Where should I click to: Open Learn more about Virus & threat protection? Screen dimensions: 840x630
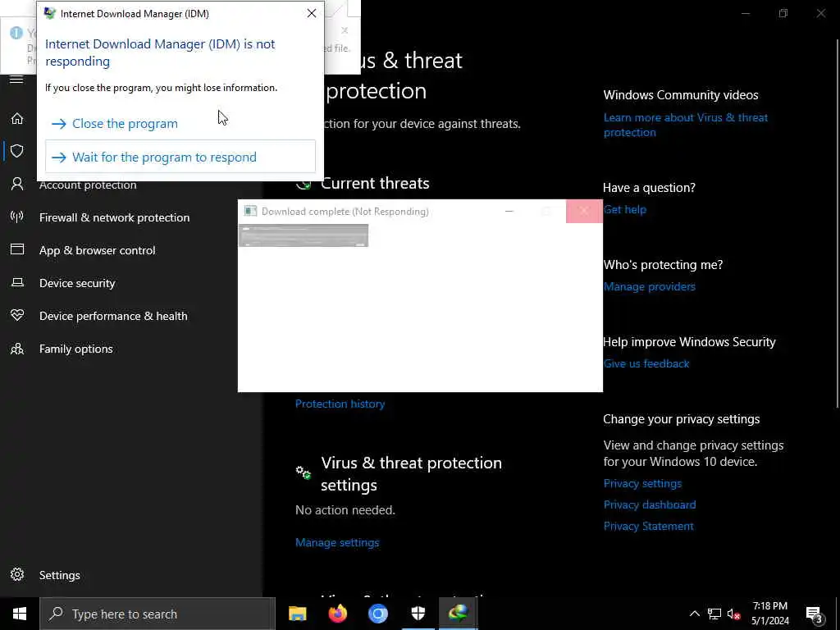686,125
